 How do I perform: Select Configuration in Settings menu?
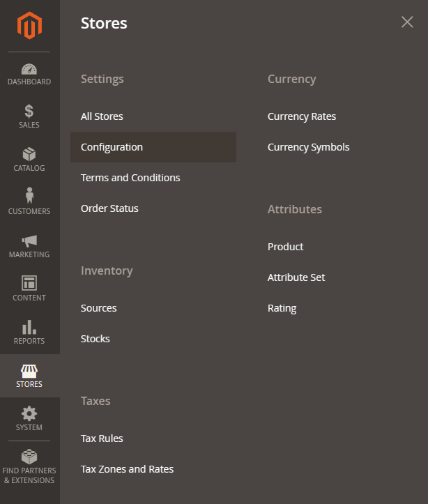point(112,147)
